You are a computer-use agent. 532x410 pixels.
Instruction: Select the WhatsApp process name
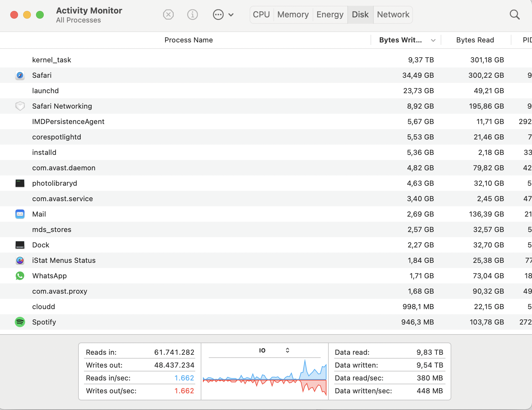pos(50,276)
